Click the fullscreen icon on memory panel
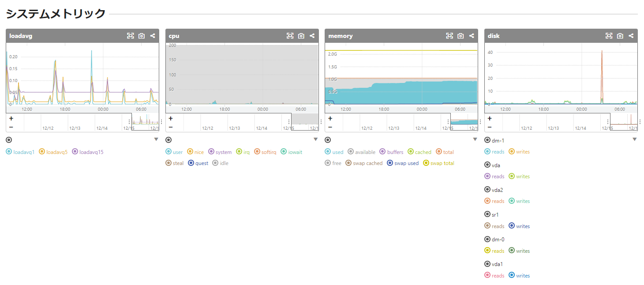644x285 pixels. [449, 36]
